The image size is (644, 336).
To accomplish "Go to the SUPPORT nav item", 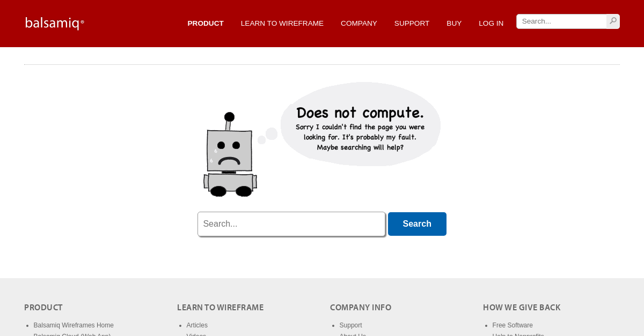I will (x=412, y=24).
